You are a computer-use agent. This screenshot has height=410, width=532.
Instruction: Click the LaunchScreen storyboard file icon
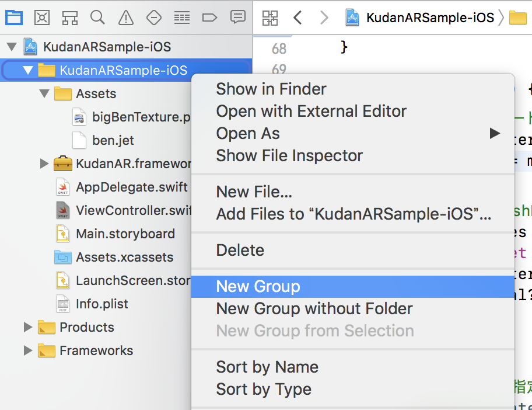[63, 280]
